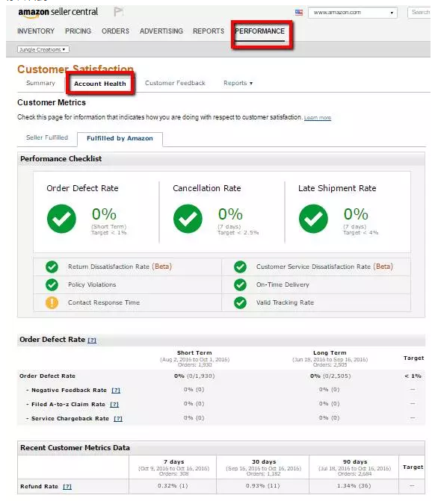The image size is (438, 504).
Task: Click help [?] next to Service Chargeback Rate
Action: click(118, 419)
